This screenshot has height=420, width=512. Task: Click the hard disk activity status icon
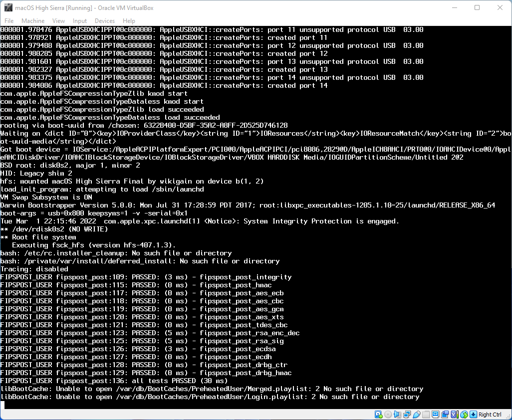tap(378, 415)
